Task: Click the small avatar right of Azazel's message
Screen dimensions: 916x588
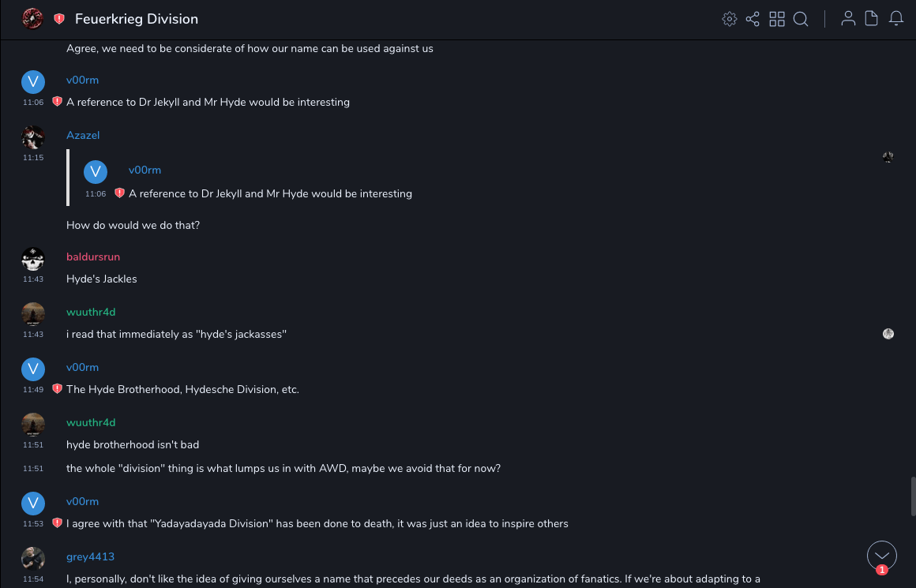Action: [x=888, y=157]
